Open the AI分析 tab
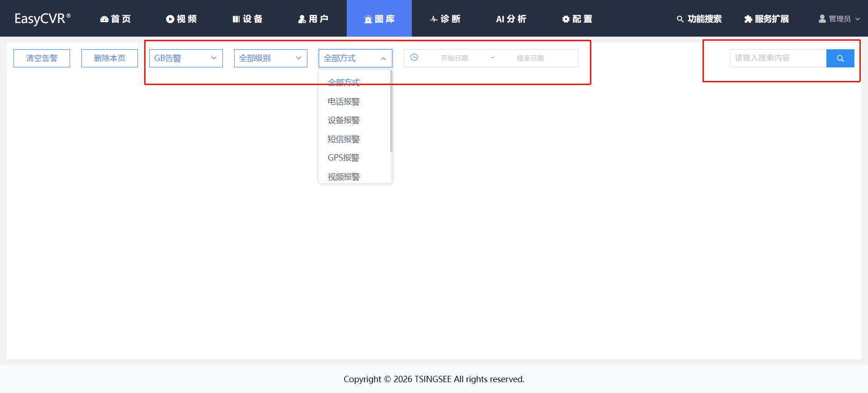Screen dimensions: 868x393 [x=511, y=19]
